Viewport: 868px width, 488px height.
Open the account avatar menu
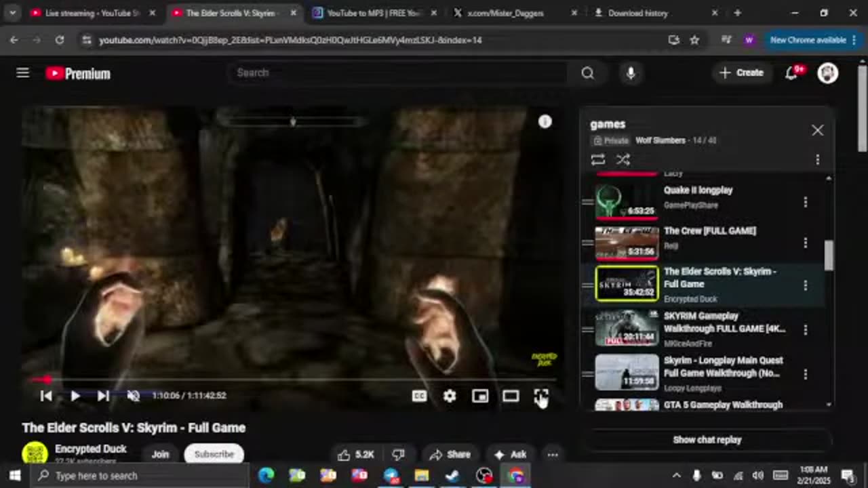828,73
